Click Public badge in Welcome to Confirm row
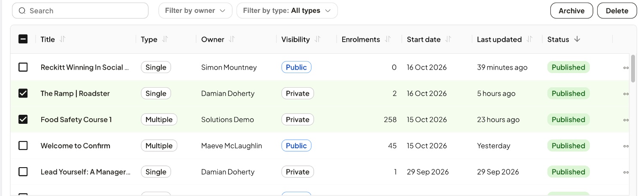This screenshot has width=644, height=196. (296, 146)
